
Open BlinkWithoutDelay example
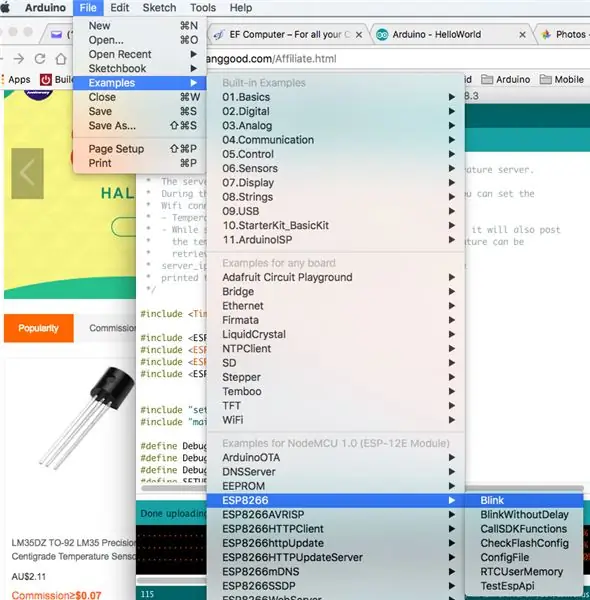(524, 515)
